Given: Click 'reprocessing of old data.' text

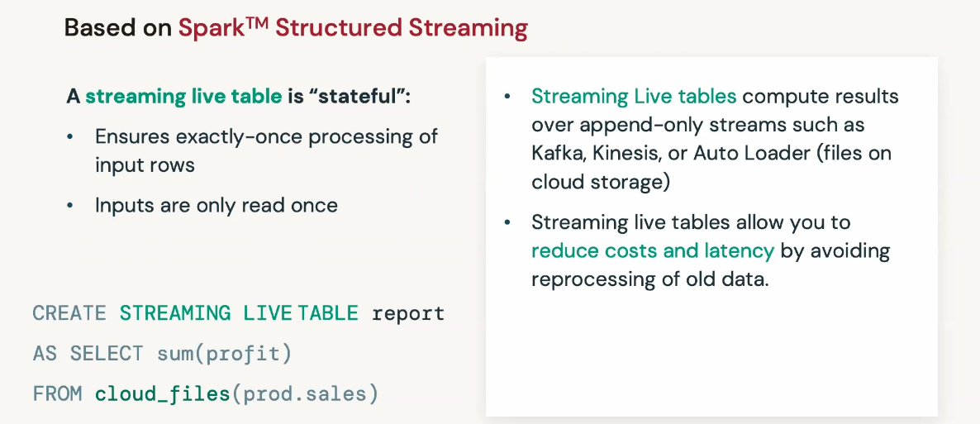Looking at the screenshot, I should click(649, 279).
